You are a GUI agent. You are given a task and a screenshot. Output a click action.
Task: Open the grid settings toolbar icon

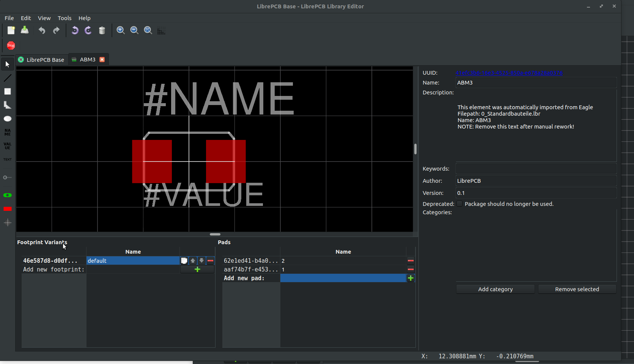pyautogui.click(x=161, y=30)
